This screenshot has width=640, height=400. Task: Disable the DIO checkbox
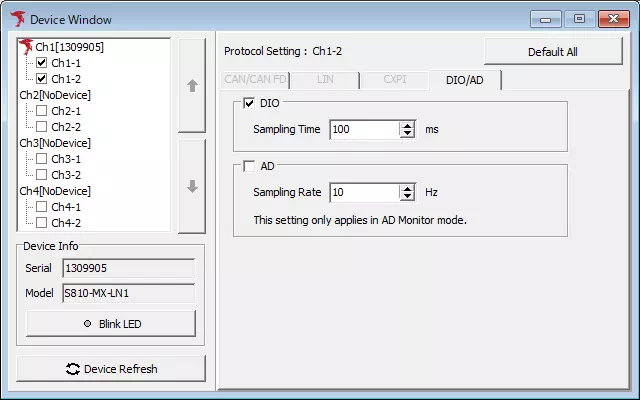tap(249, 103)
